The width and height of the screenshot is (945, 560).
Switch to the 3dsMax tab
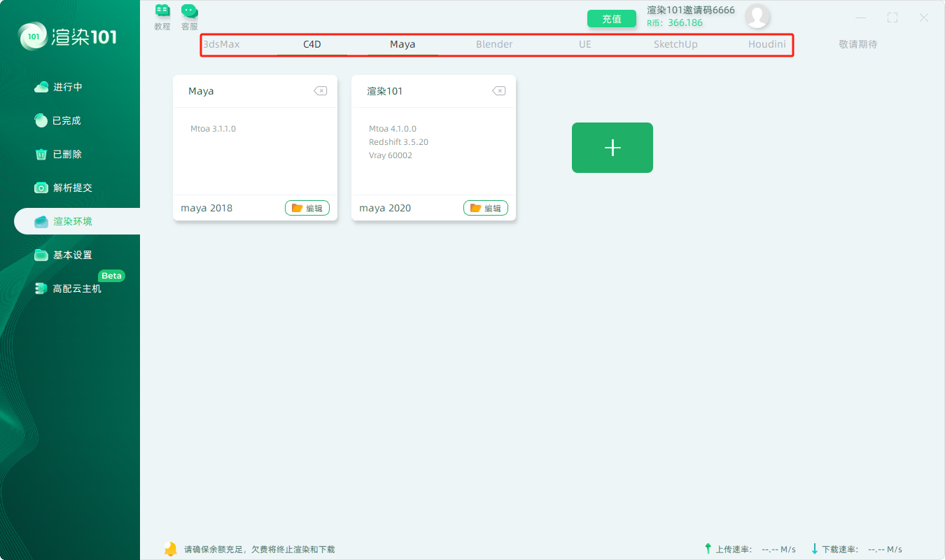point(221,44)
